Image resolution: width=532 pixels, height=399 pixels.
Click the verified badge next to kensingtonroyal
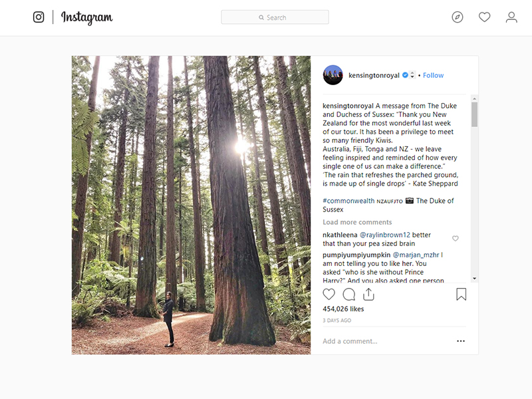(406, 75)
